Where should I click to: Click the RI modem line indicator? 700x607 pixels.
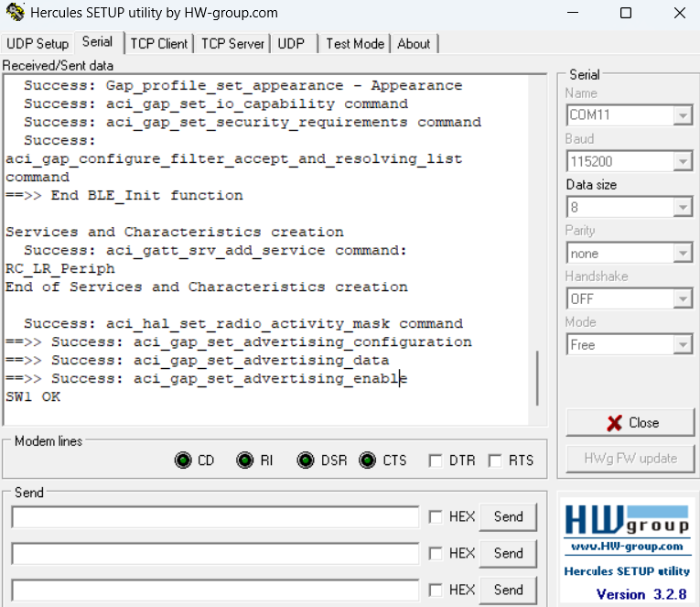point(244,460)
